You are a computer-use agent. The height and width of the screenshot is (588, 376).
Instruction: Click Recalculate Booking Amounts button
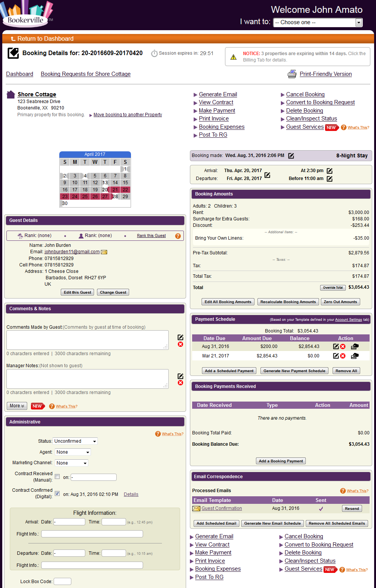(x=288, y=302)
